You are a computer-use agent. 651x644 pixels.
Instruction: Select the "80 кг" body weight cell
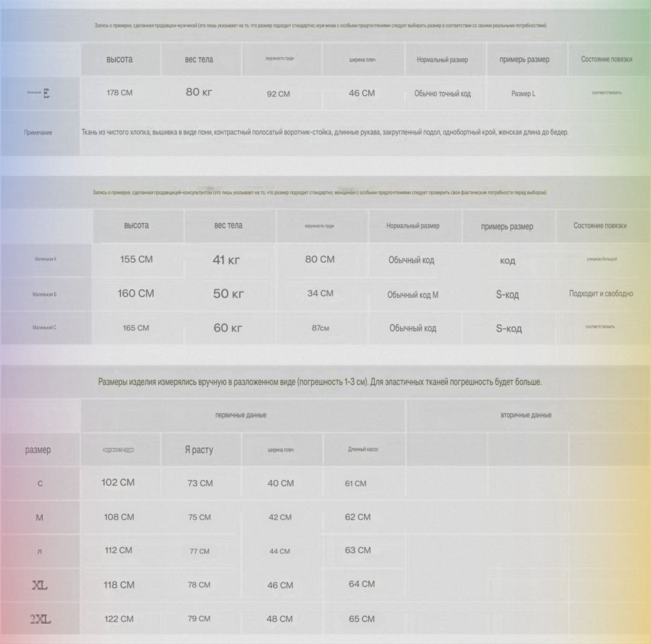(x=199, y=92)
